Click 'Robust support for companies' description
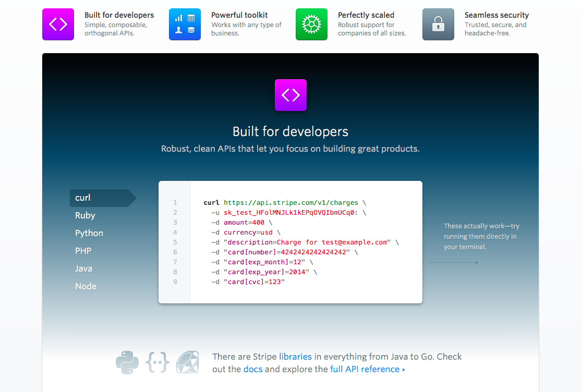 pyautogui.click(x=372, y=29)
